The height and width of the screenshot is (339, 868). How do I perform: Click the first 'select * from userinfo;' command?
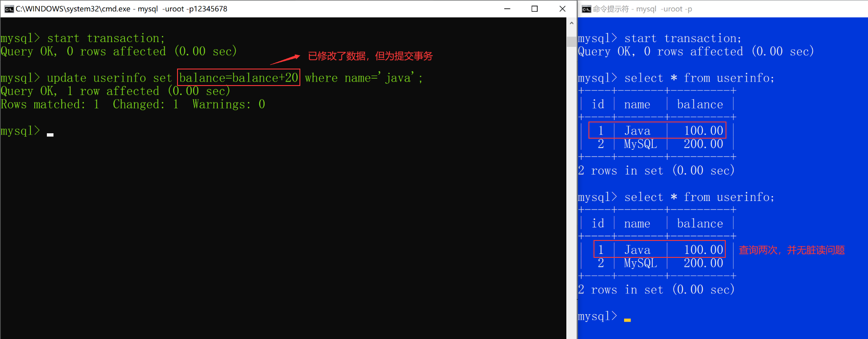pyautogui.click(x=699, y=78)
